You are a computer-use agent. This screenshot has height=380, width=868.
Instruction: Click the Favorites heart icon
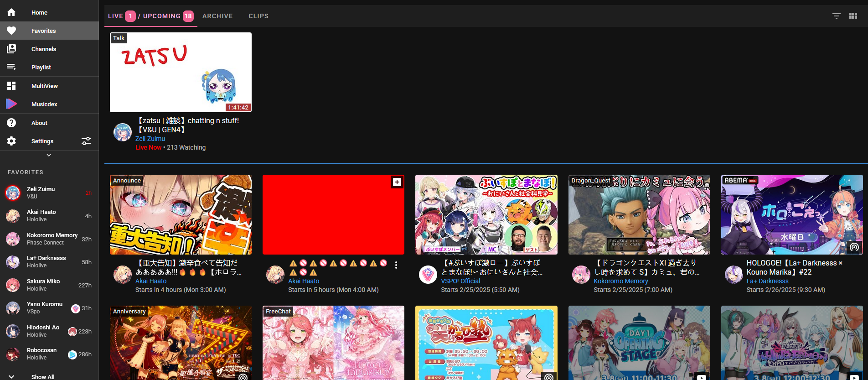[11, 31]
